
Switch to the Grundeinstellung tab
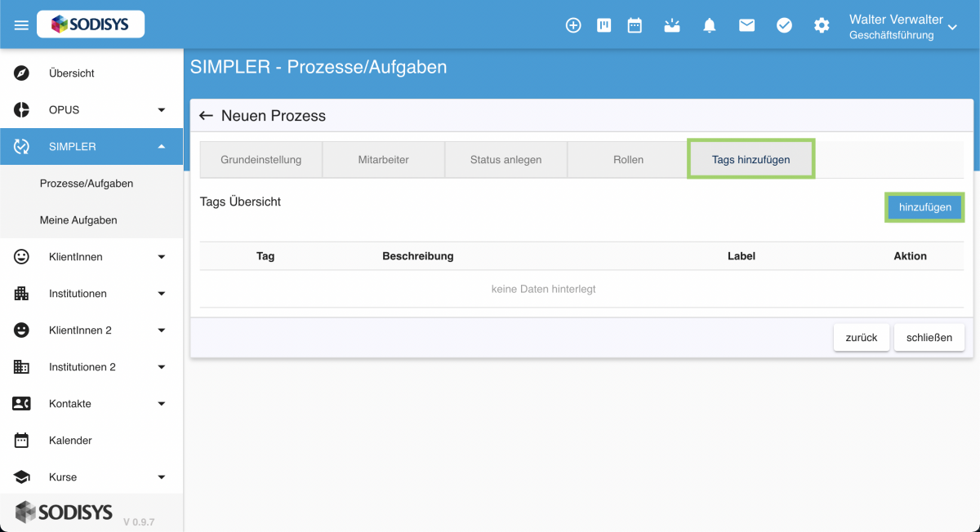point(261,160)
